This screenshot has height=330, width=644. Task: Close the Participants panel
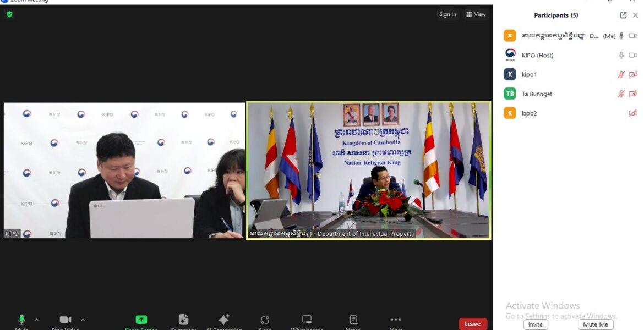click(635, 15)
